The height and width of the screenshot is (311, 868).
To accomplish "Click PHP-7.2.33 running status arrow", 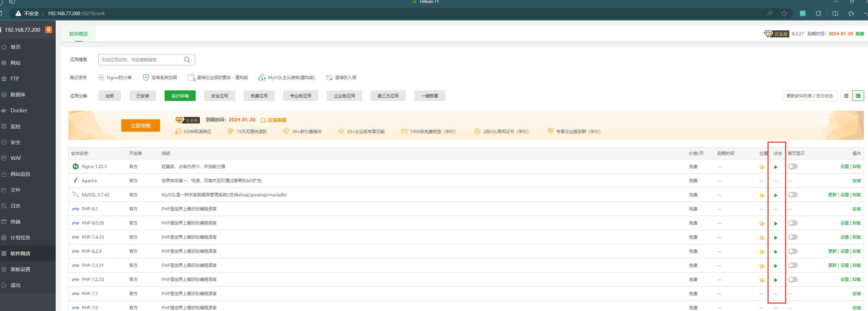I will (x=776, y=280).
